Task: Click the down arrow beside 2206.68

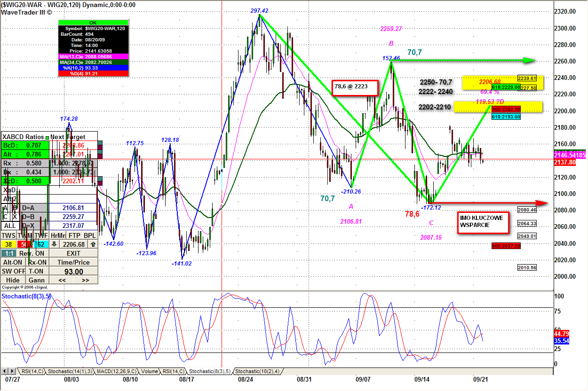Action: (55, 244)
